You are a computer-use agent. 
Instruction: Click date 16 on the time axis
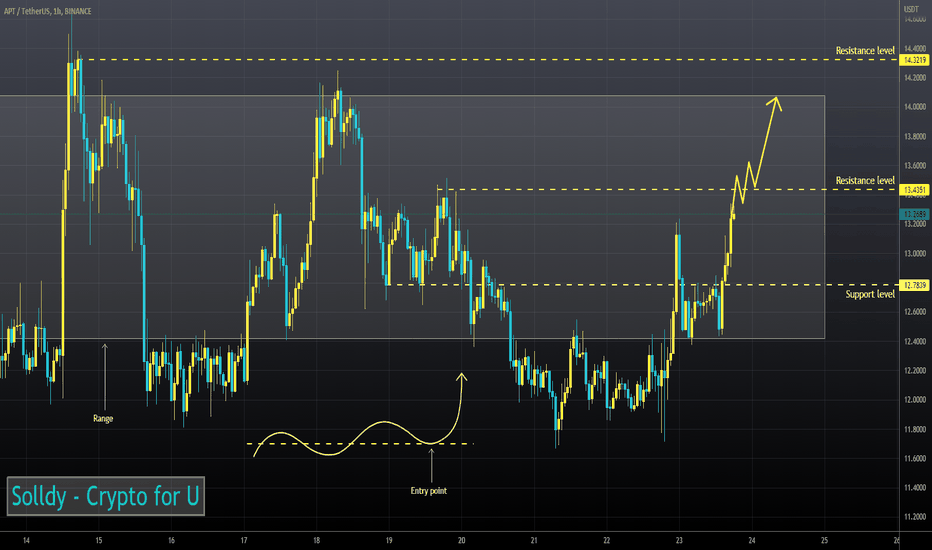coord(171,540)
